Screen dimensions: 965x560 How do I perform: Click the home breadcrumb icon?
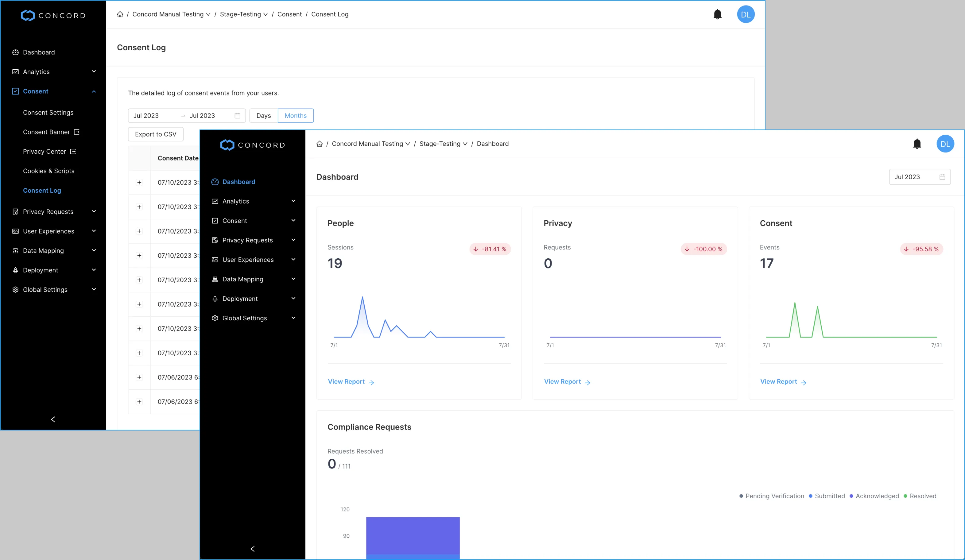(x=320, y=144)
